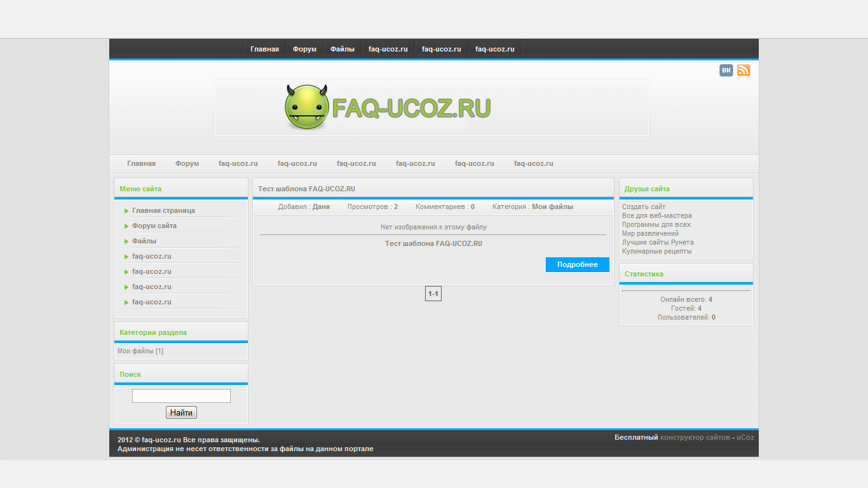Click the Статистика block header

click(686, 274)
